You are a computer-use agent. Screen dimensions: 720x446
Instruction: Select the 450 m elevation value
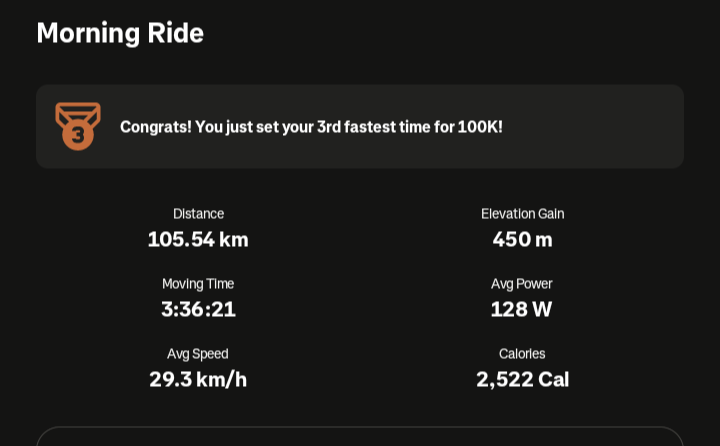(x=522, y=239)
